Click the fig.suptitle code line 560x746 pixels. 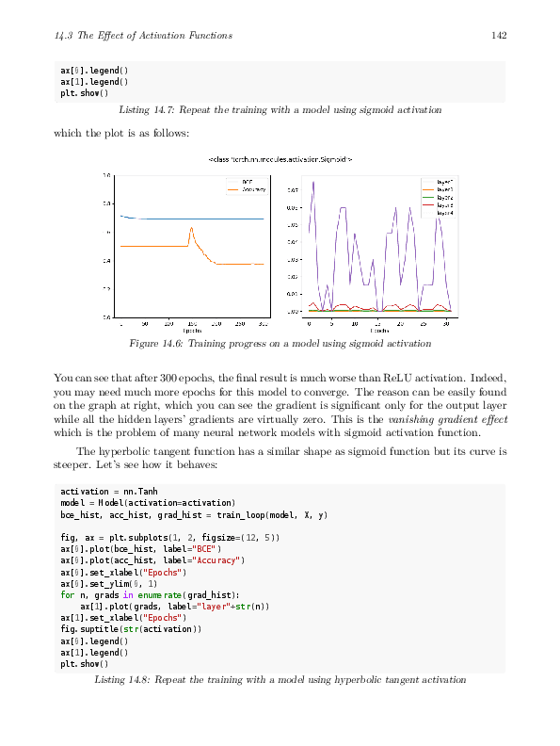coord(131,629)
